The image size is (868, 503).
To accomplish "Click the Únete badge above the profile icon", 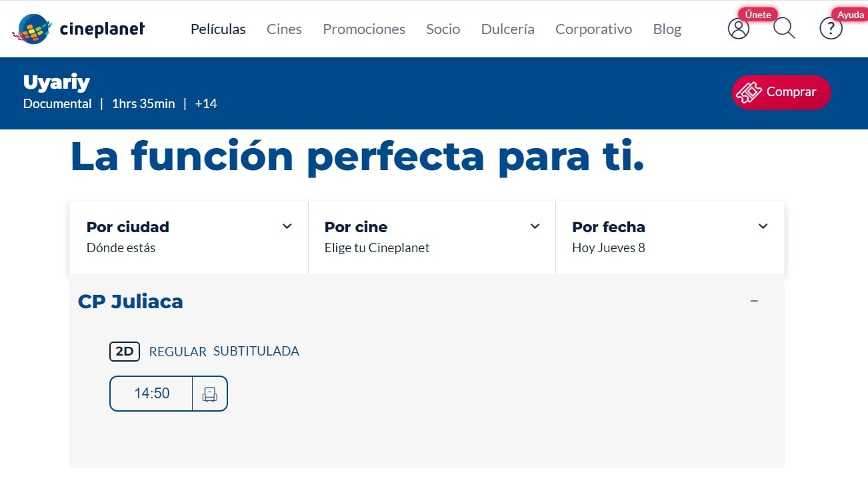I will tap(757, 14).
